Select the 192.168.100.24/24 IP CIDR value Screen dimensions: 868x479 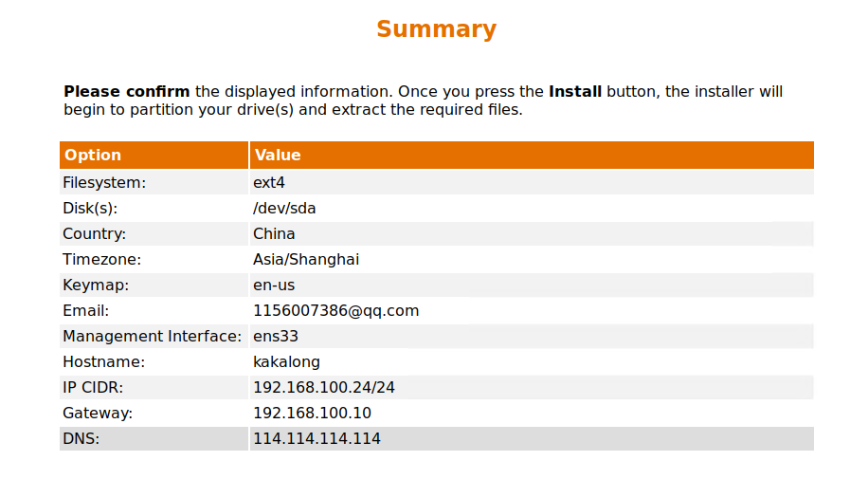click(x=324, y=387)
